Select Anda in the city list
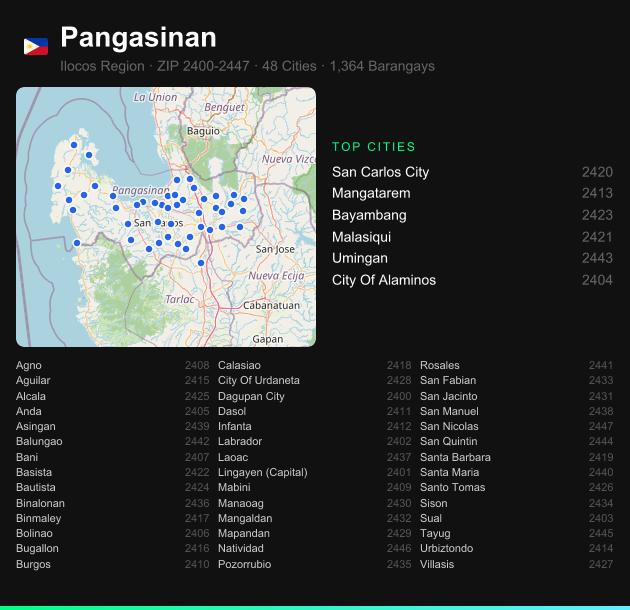The width and height of the screenshot is (630, 610). click(x=112, y=411)
